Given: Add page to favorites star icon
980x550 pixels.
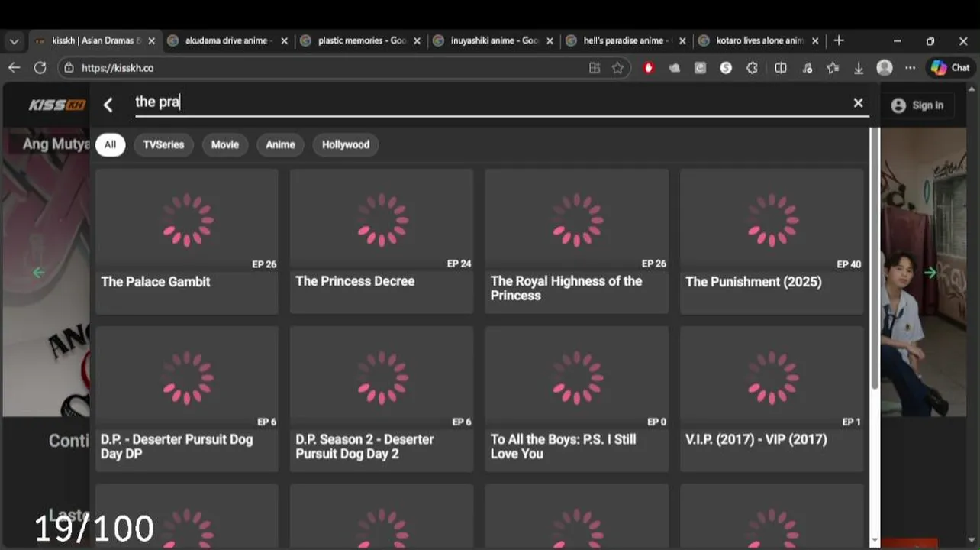Looking at the screenshot, I should [617, 68].
